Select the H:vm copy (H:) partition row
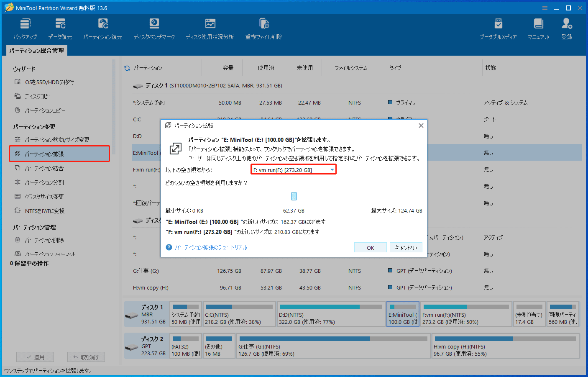588x377 pixels. [x=357, y=287]
